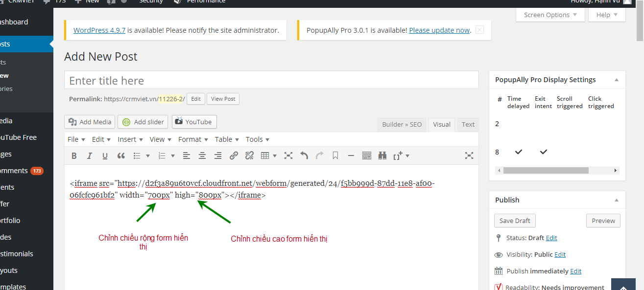The height and width of the screenshot is (290, 644).
Task: Open the WordPress 4.9.7 update link
Action: (99, 30)
